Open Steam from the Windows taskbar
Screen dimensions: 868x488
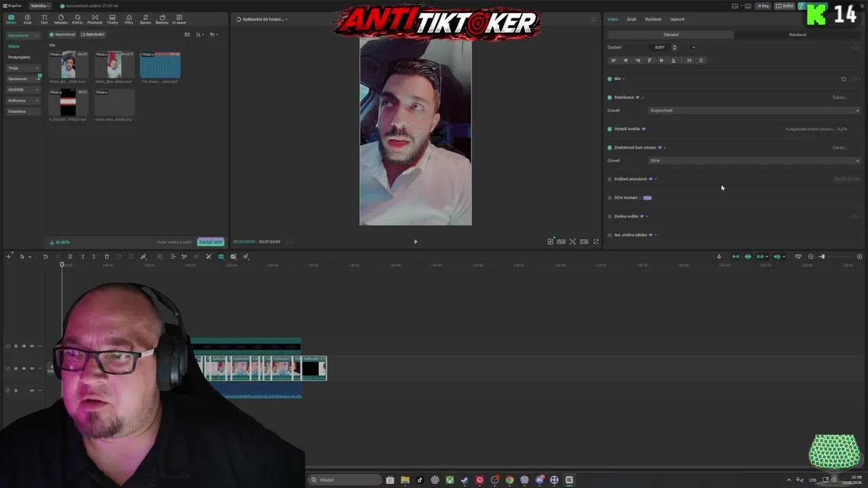(465, 480)
